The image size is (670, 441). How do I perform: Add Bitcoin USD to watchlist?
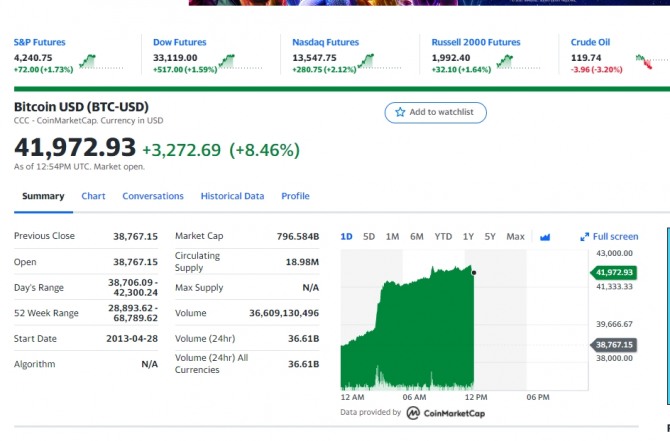coord(435,112)
